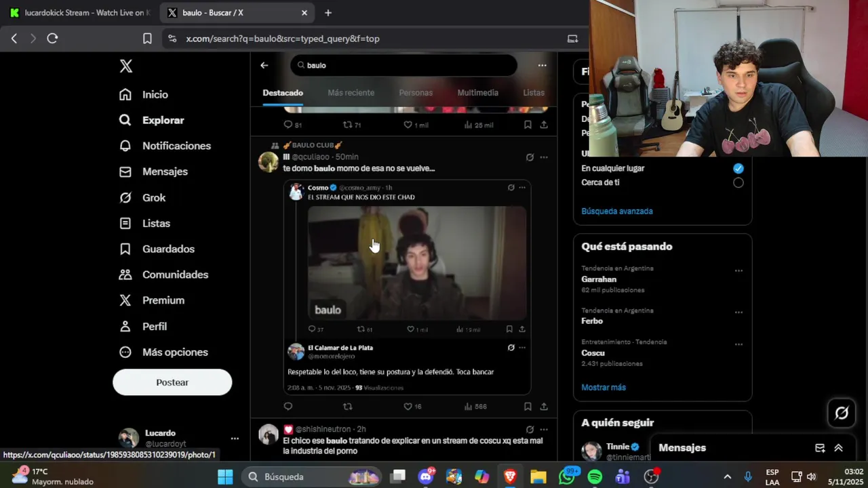Ask Grok about the @qculiaoo post
Screen dimensions: 868x488
pyautogui.click(x=530, y=157)
